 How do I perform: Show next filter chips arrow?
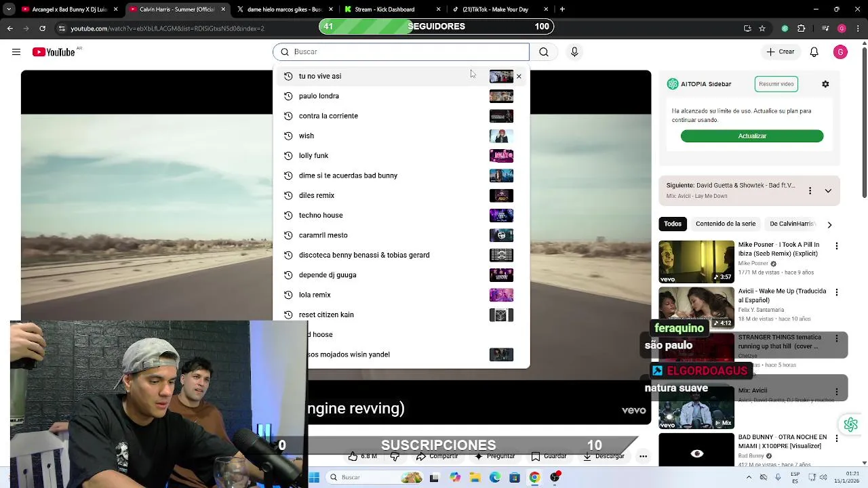[829, 224]
